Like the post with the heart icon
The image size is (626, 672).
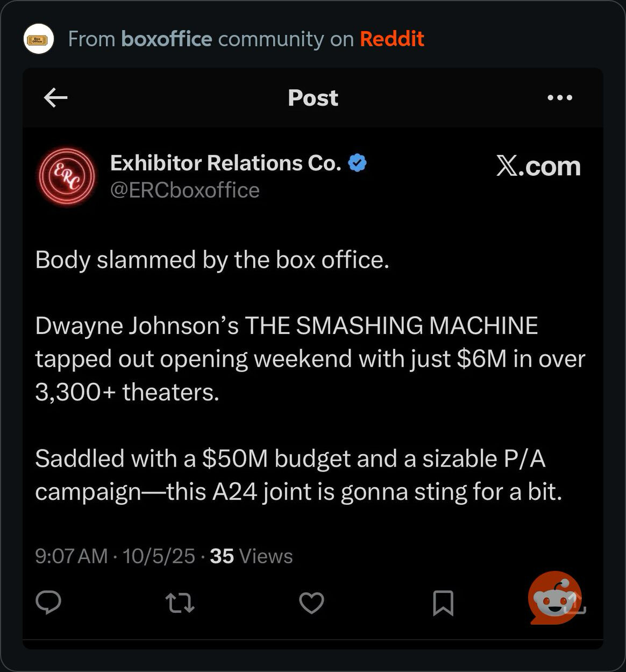coord(311,603)
